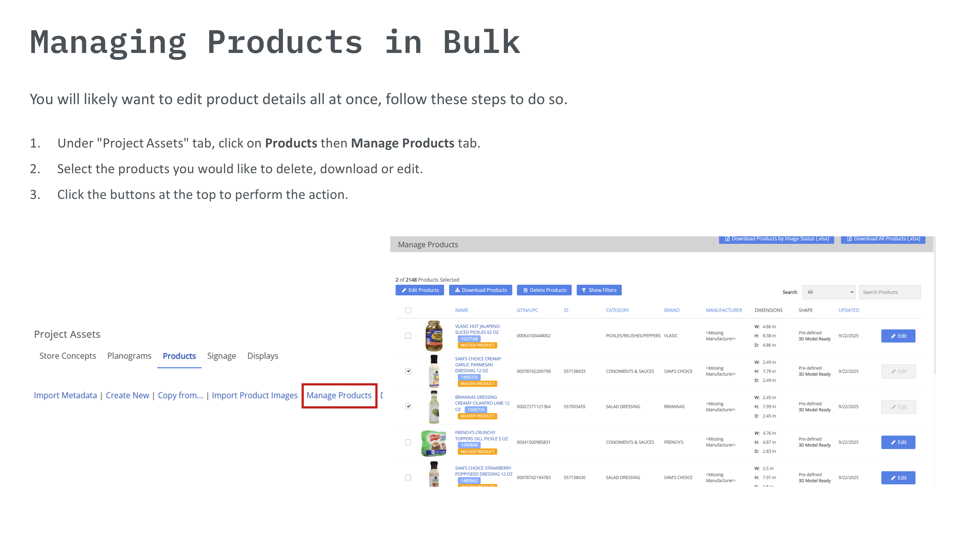Click the Import Metadata link
980x551 pixels.
65,395
